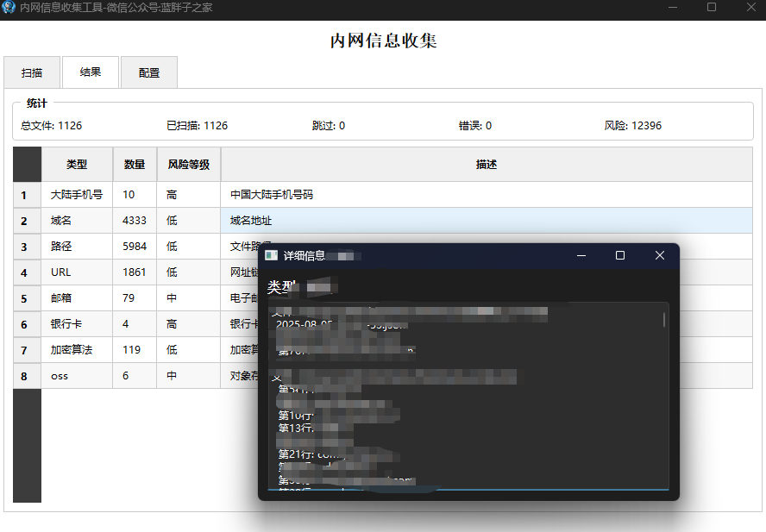The image size is (766, 532).
Task: Click the 第21行 line in detail dialog
Action: pos(312,454)
